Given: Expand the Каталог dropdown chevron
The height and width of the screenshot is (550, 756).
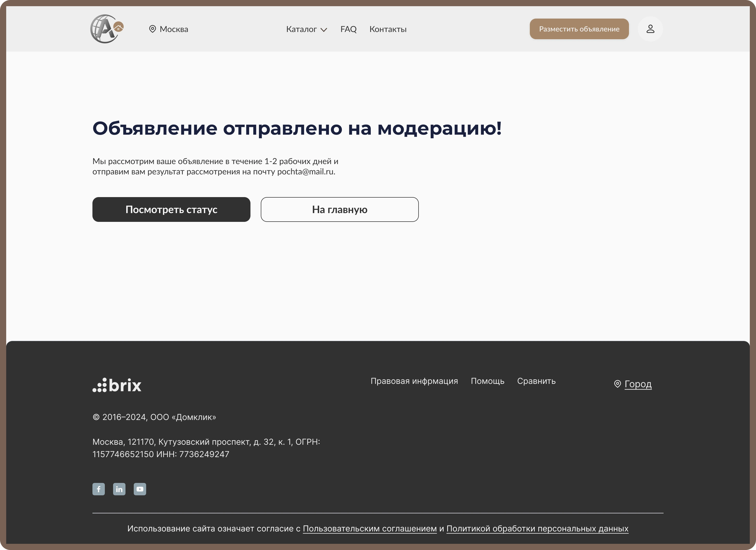Looking at the screenshot, I should (324, 30).
